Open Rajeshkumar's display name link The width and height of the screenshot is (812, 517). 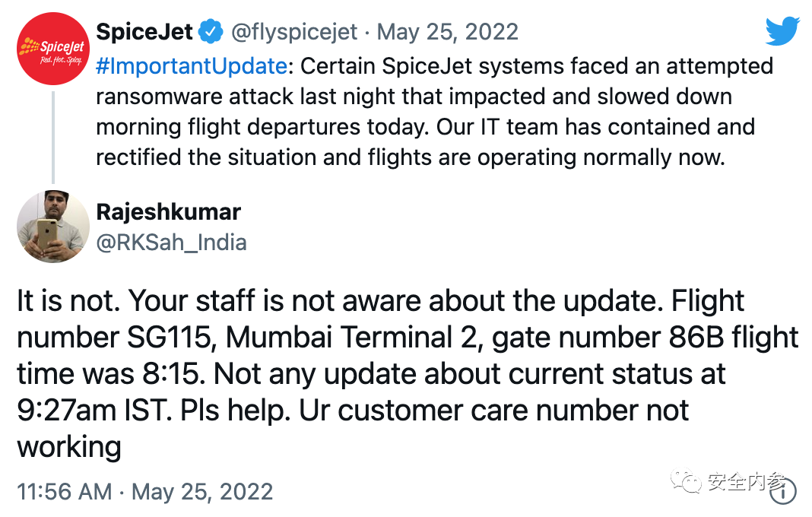point(168,211)
